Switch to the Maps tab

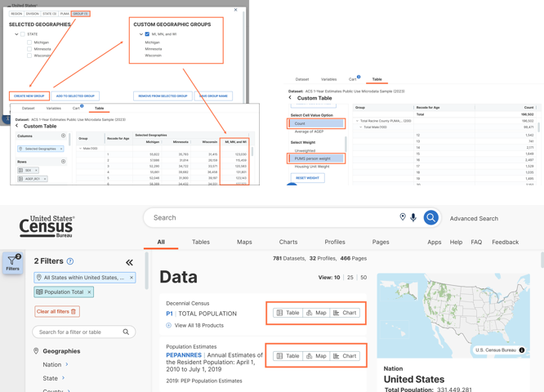point(244,242)
